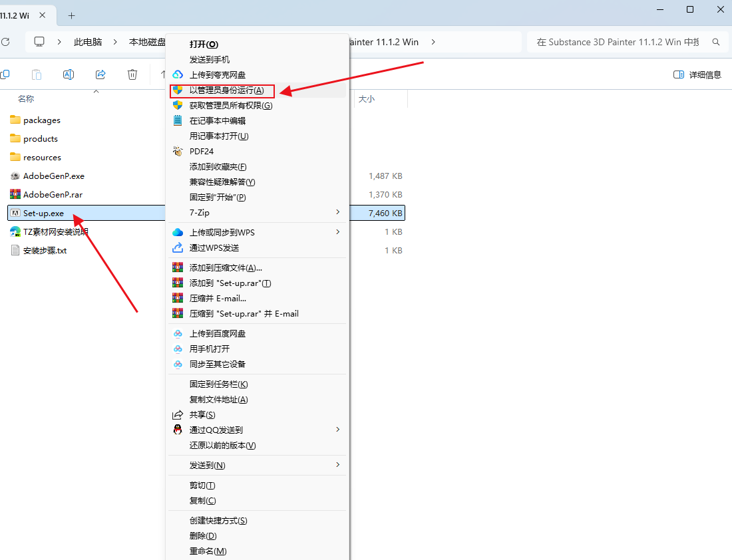Click the chevron before 此电脑 in breadcrumb
Viewport: 732px width, 560px height.
point(59,42)
